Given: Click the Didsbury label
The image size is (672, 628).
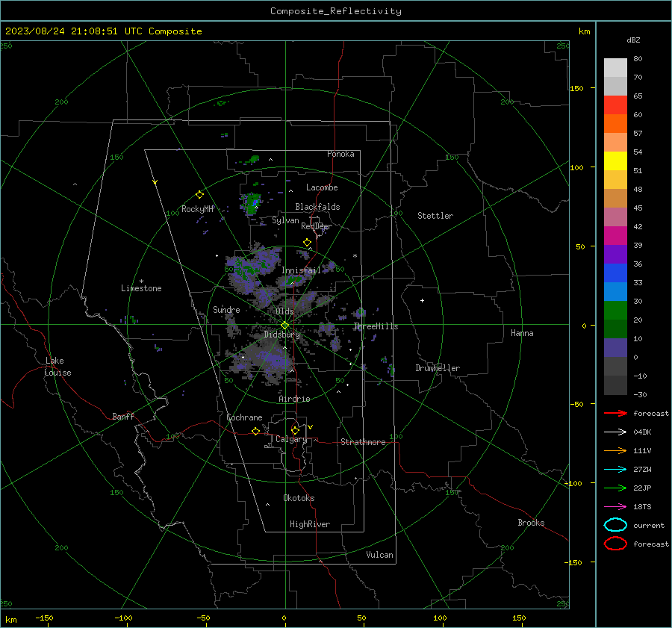Looking at the screenshot, I should pos(281,335).
